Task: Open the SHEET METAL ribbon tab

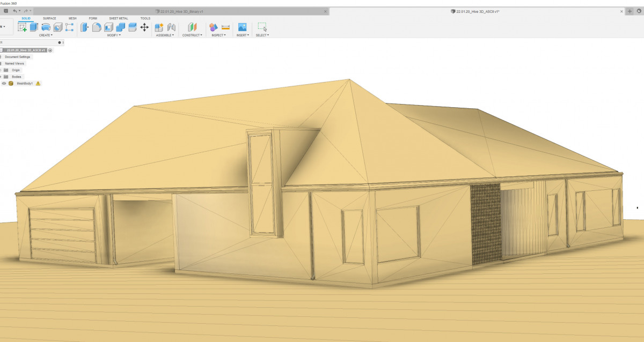Action: [118, 18]
